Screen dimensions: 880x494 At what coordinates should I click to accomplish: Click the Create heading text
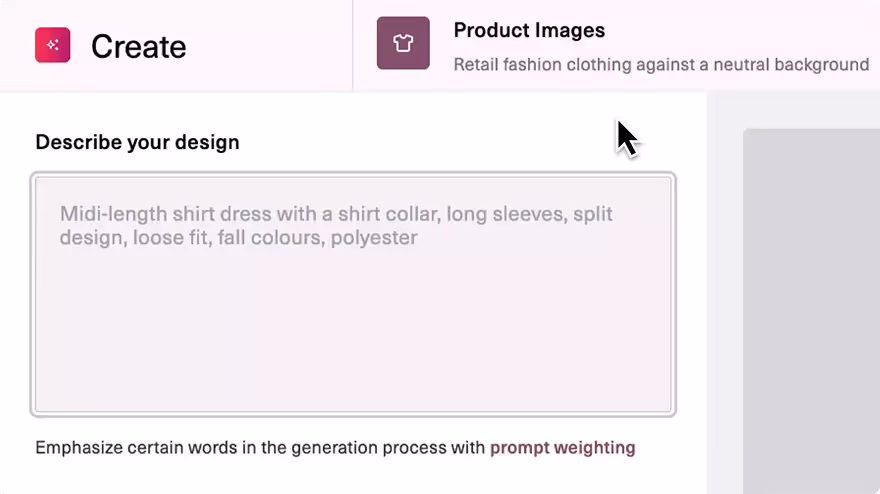pos(139,47)
